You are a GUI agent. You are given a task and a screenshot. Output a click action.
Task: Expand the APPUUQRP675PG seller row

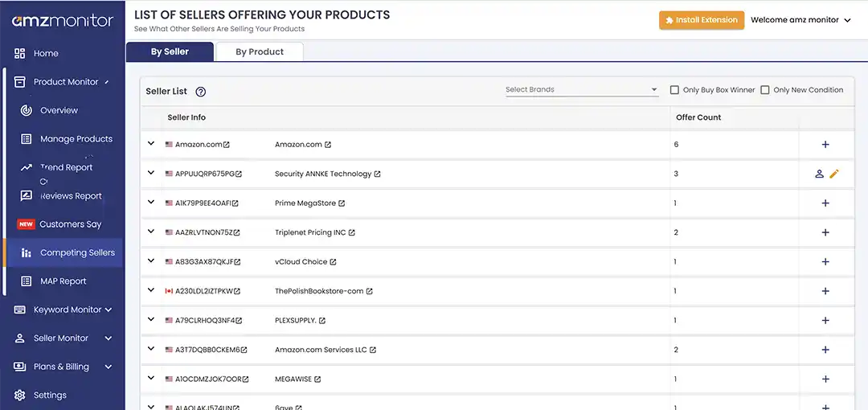[x=150, y=173]
